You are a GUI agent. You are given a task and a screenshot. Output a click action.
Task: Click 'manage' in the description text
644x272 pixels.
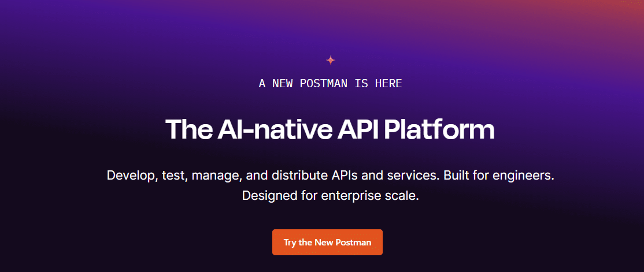pos(222,175)
